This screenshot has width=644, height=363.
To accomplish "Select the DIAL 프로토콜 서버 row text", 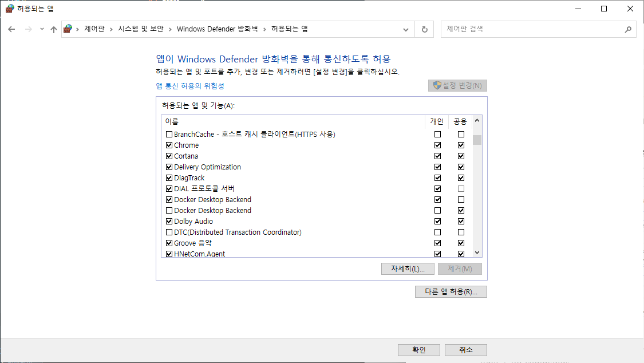I will pos(204,188).
